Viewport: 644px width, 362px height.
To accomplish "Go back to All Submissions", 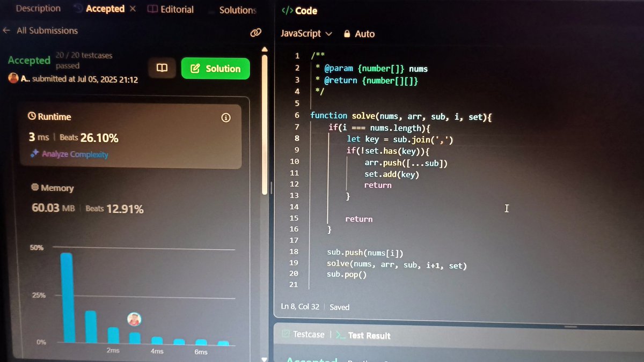I will (40, 31).
